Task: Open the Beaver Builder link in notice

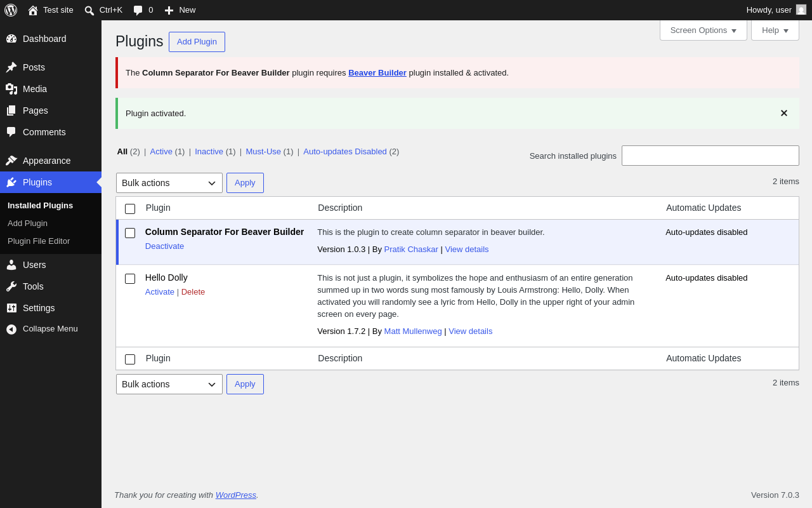Action: pos(377,72)
